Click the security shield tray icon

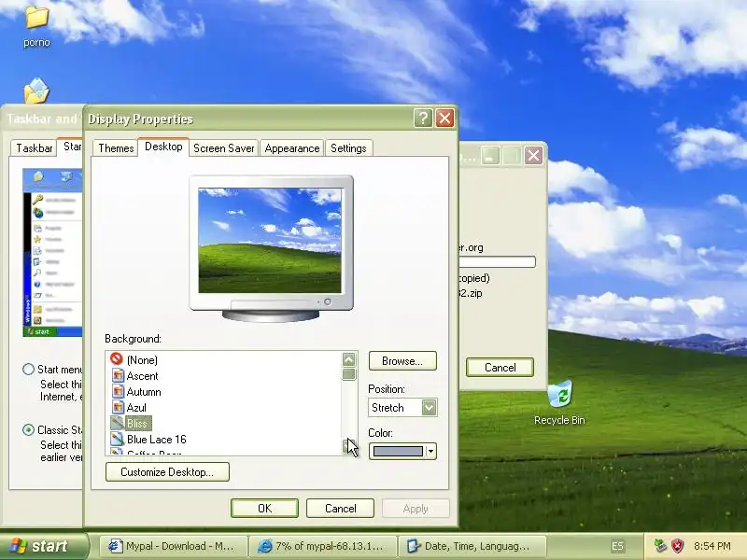point(678,546)
